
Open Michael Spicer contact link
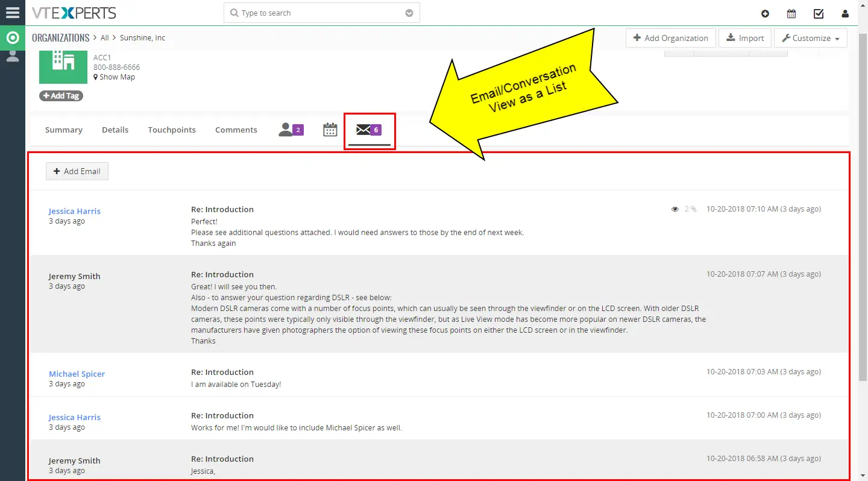point(77,374)
